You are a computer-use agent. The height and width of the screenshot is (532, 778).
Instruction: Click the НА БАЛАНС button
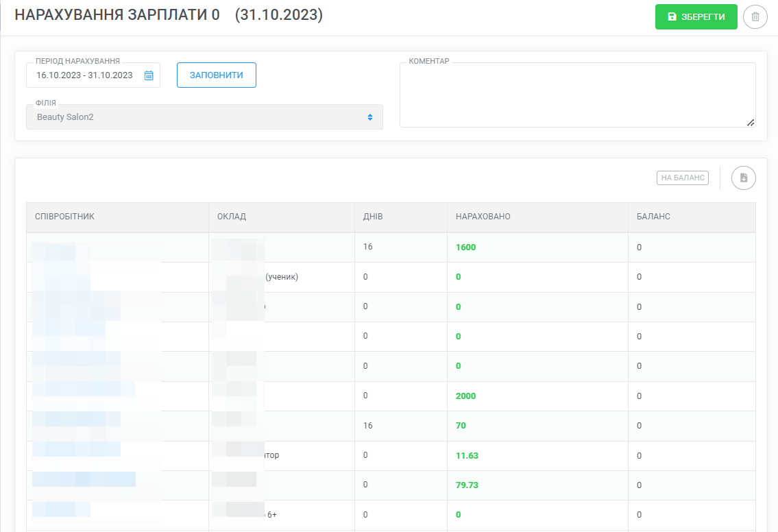(682, 178)
